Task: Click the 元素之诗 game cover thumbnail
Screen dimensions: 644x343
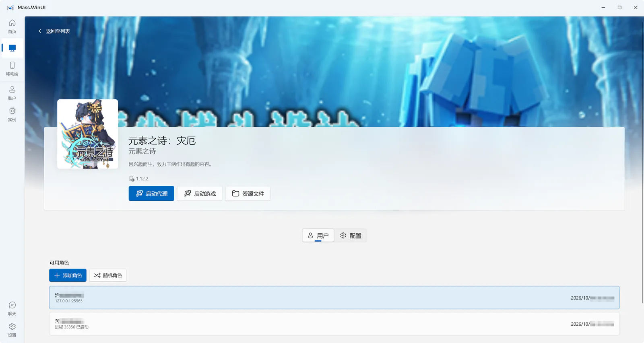Action: click(88, 134)
